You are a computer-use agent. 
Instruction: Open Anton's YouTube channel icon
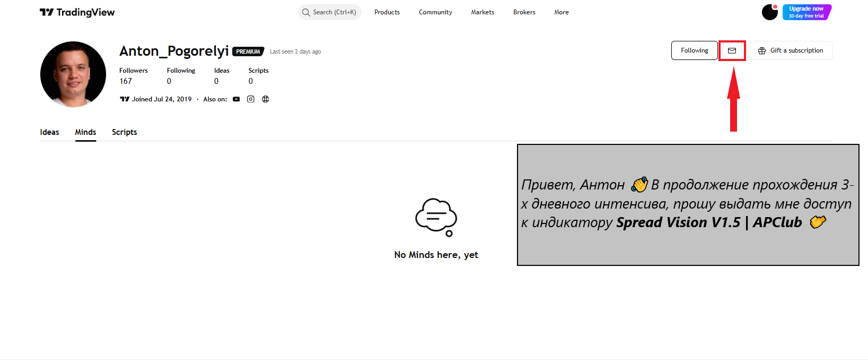pos(236,99)
